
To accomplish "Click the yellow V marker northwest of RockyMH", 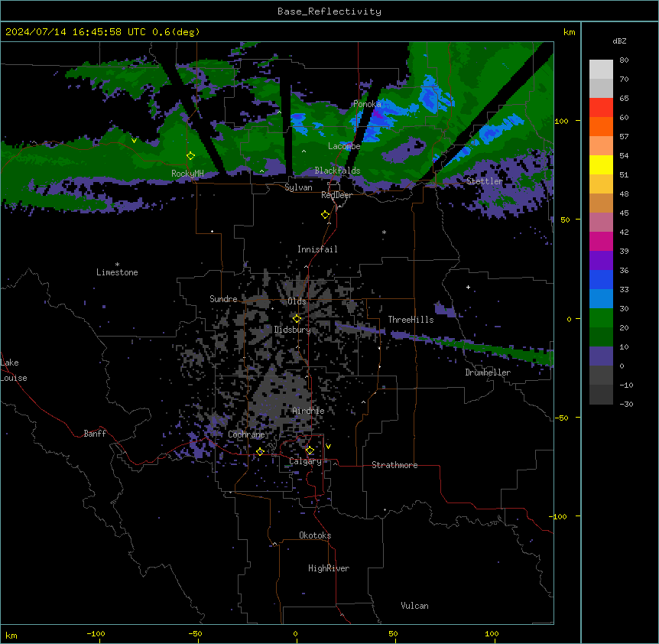I will pyautogui.click(x=134, y=141).
